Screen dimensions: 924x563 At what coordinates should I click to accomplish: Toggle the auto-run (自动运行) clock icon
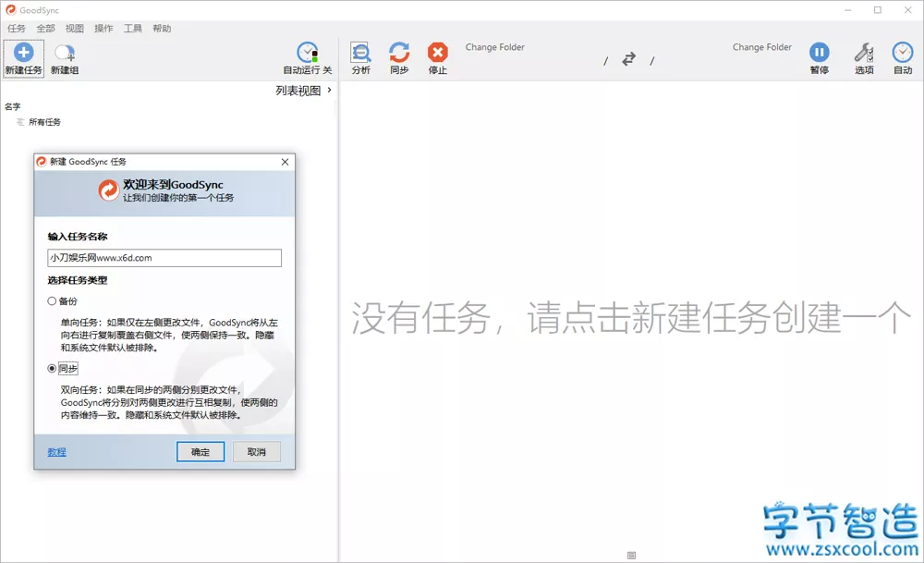(307, 53)
